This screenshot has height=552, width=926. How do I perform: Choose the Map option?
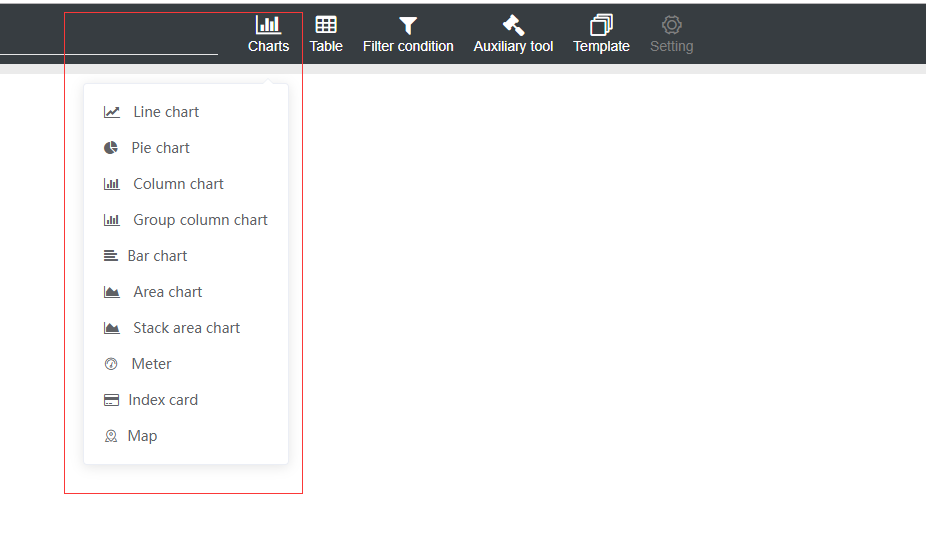point(186,436)
